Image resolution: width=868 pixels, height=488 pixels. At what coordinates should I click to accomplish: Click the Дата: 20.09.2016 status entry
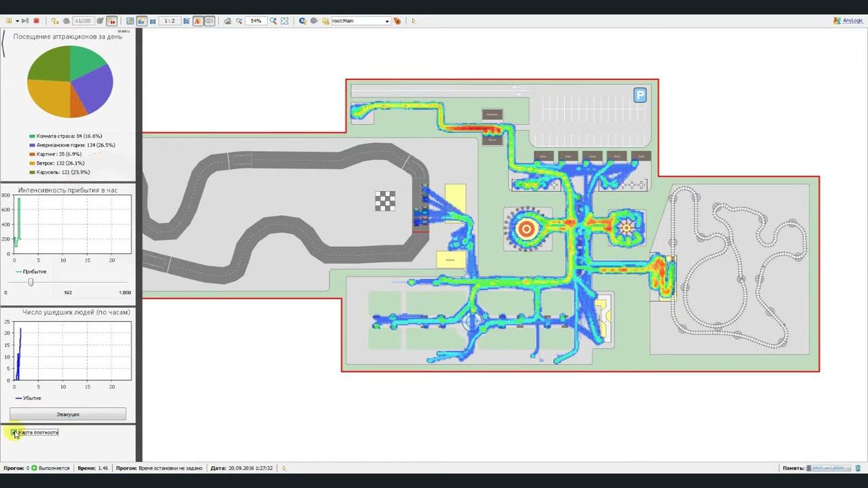coord(241,468)
